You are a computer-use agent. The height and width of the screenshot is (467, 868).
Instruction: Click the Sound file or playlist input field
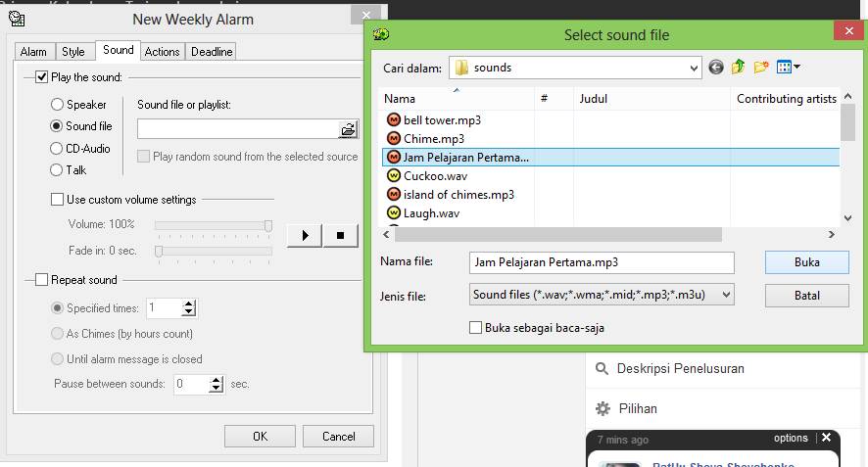tap(238, 129)
